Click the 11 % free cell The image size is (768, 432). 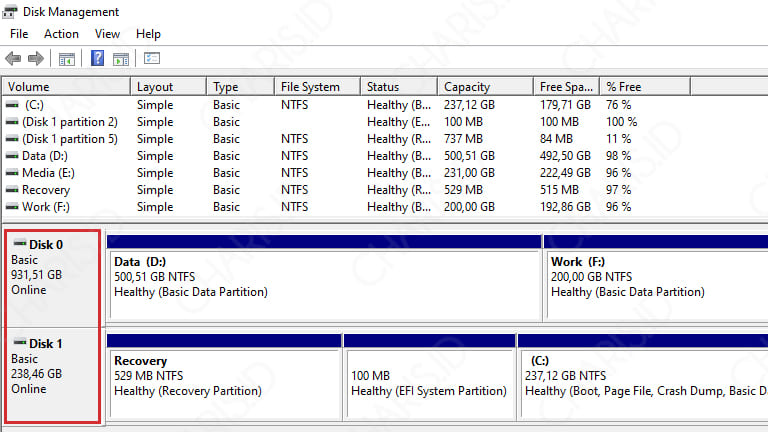(619, 139)
